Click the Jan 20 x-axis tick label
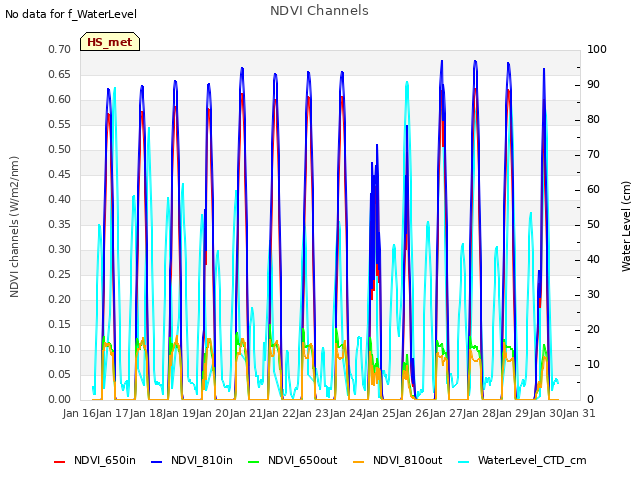The height and width of the screenshot is (480, 640). (x=212, y=413)
